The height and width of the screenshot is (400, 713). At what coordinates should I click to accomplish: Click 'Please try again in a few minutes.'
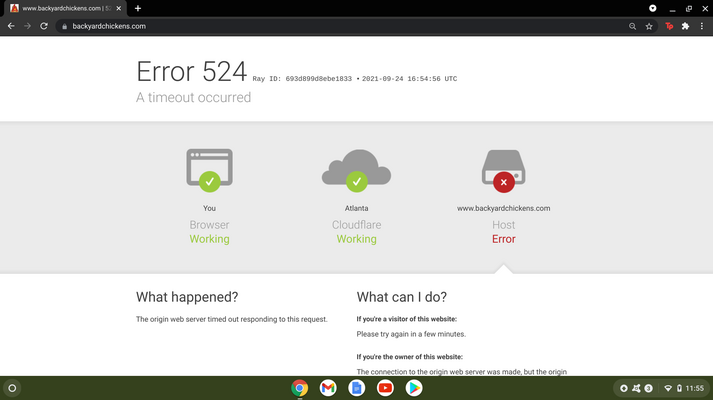click(x=411, y=334)
